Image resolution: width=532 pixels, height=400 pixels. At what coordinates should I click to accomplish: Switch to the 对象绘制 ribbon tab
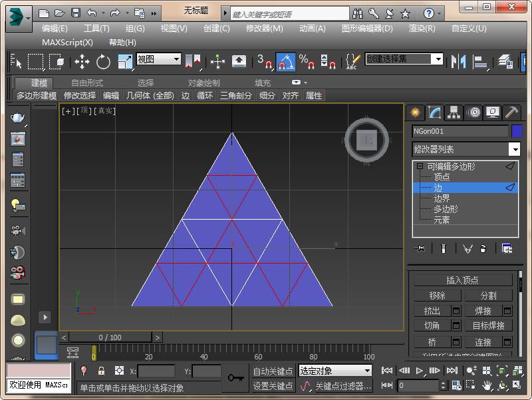click(x=204, y=83)
